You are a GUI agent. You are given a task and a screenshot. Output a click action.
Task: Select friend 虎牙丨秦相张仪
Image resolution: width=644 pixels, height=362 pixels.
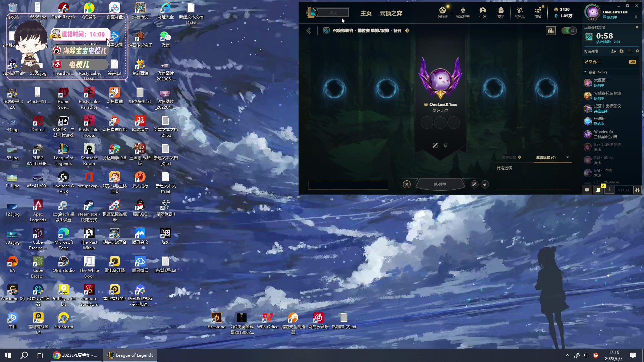point(611,108)
